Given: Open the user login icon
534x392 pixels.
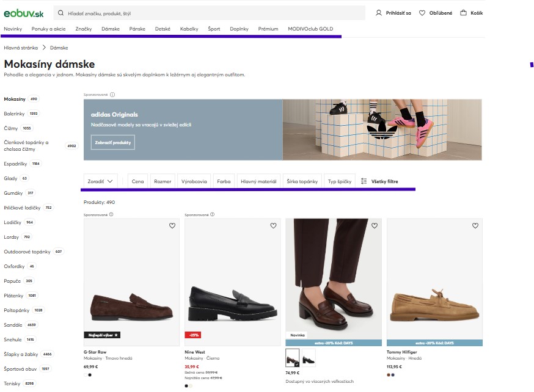Looking at the screenshot, I should pos(378,13).
